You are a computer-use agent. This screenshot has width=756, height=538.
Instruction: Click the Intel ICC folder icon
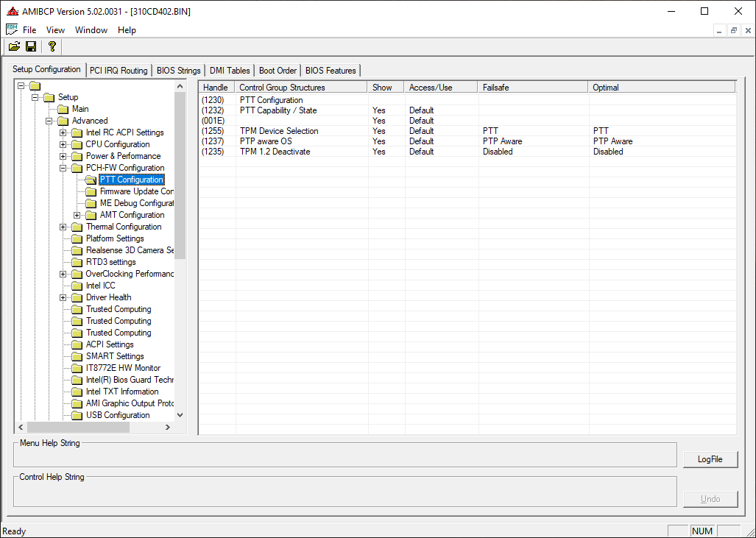(77, 286)
